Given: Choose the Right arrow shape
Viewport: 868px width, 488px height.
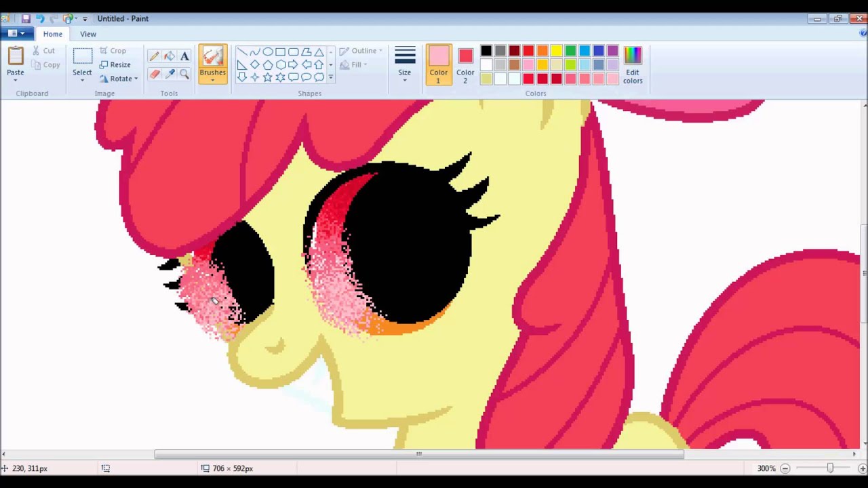Looking at the screenshot, I should [x=293, y=65].
